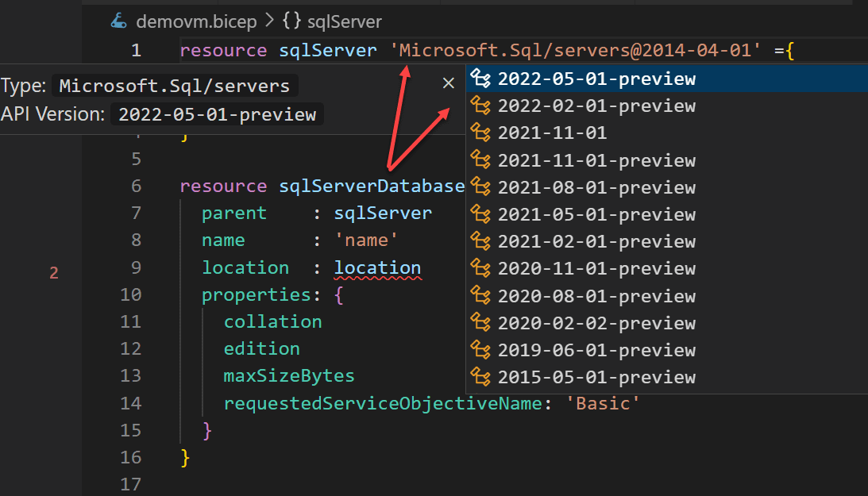The width and height of the screenshot is (868, 496).
Task: Pick 2021-08-01-preview from the suggestion list
Action: (666, 187)
